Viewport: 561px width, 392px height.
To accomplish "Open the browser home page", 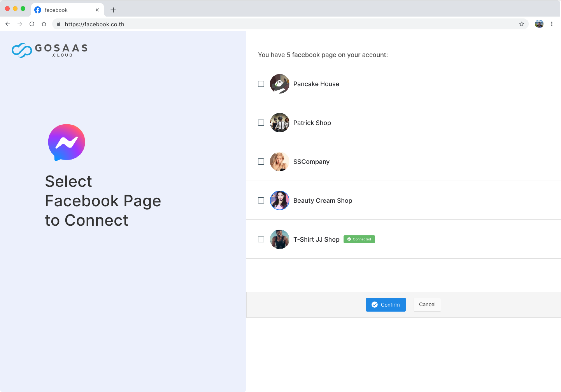I will point(44,24).
